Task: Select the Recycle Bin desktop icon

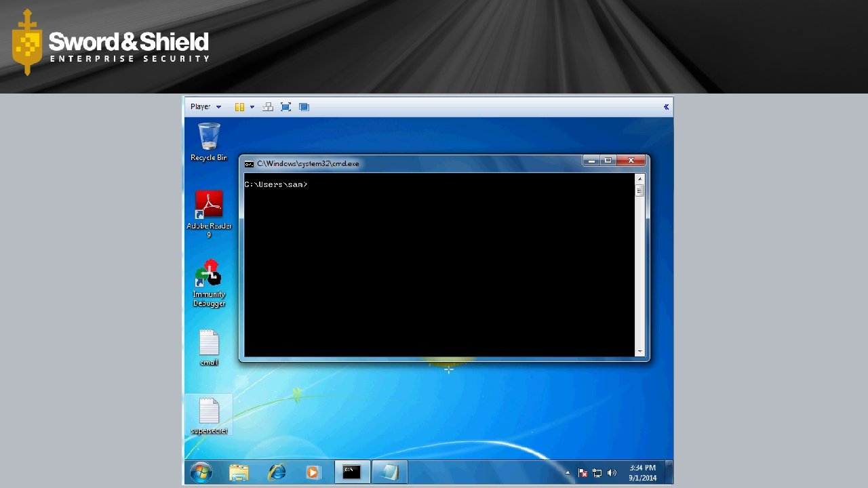Action: (x=209, y=142)
